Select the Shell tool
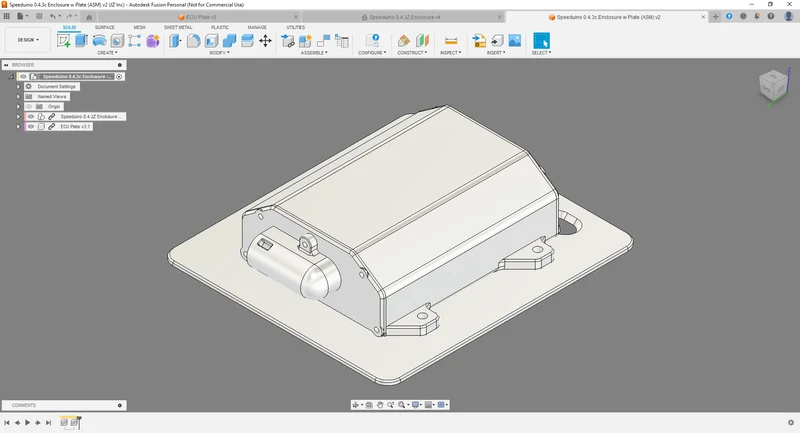 211,41
